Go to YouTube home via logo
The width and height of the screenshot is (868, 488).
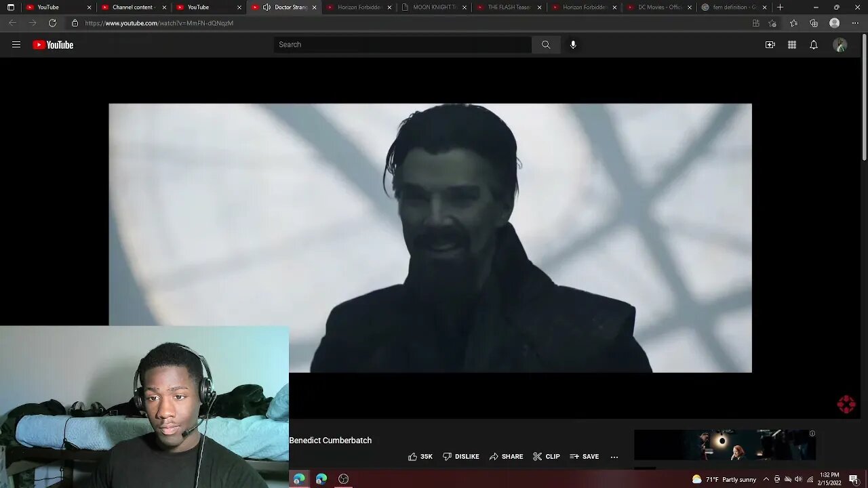point(53,45)
